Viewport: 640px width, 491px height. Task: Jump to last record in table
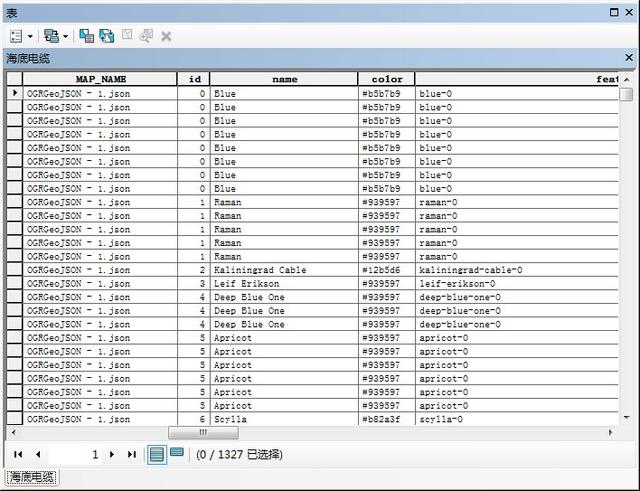click(131, 454)
